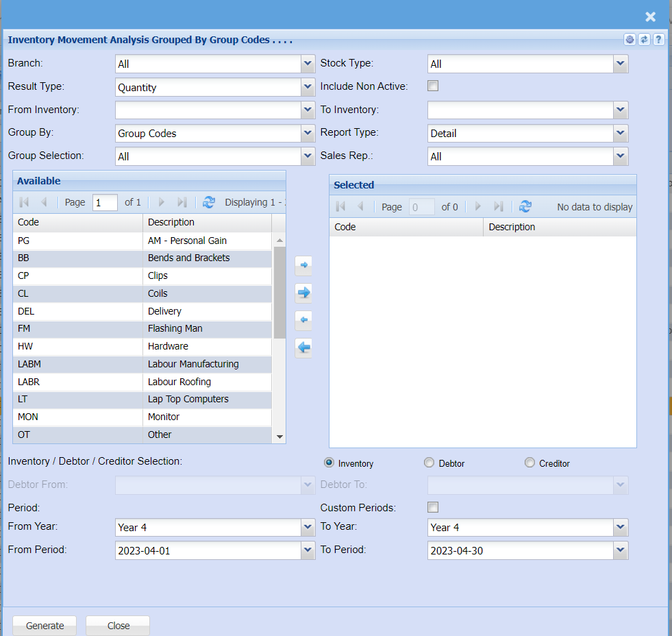Screen dimensions: 672x636
Task: Click the help question mark icon
Action: 658,40
